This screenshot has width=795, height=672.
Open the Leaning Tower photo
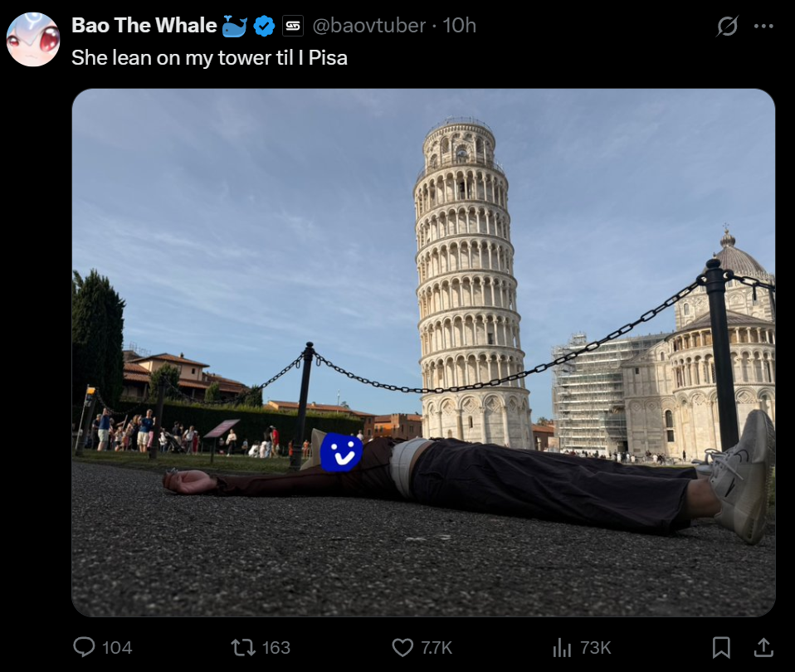point(423,353)
